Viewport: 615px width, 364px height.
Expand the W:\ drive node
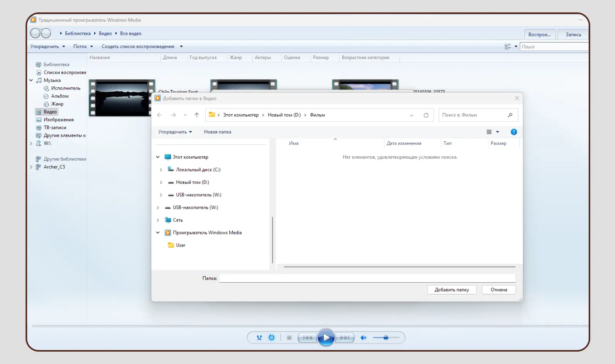tap(31, 143)
